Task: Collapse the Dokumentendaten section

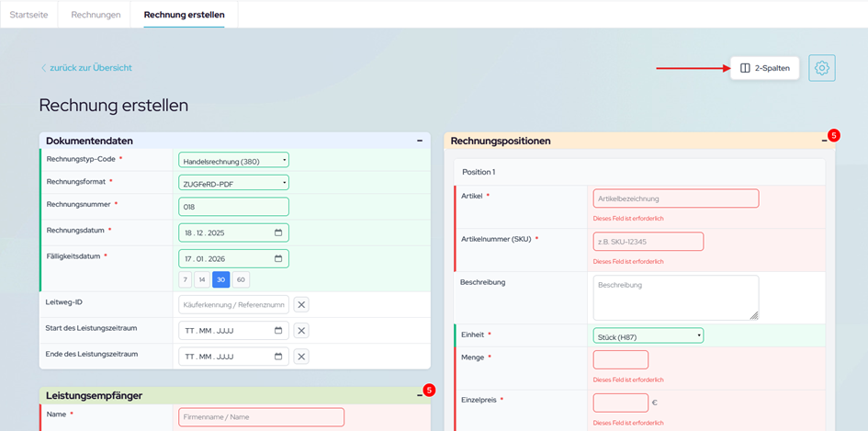Action: coord(420,141)
